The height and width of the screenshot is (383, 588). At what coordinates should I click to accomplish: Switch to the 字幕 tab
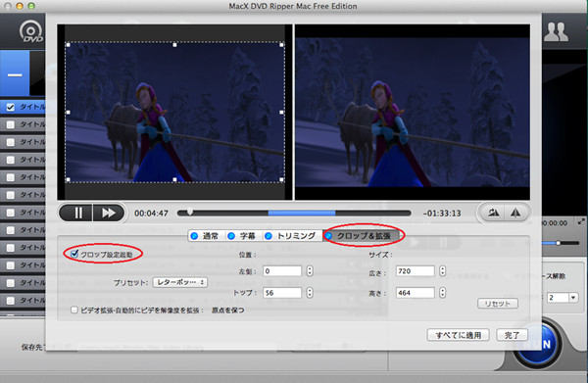coord(242,236)
